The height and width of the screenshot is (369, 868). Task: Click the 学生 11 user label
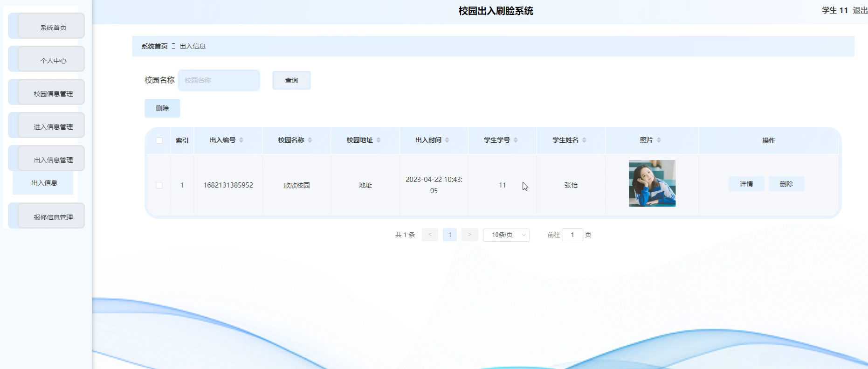[835, 10]
